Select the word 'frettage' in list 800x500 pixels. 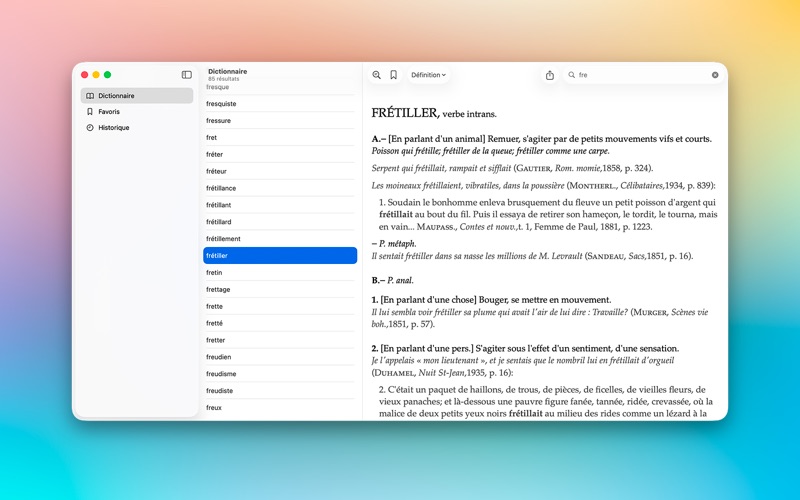coord(280,289)
